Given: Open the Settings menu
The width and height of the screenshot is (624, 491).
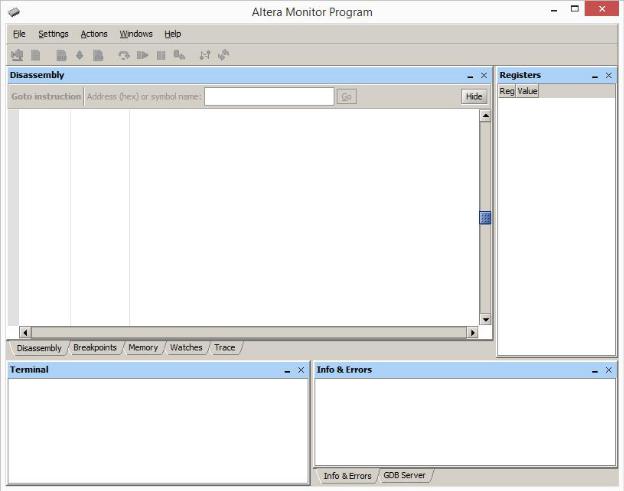Looking at the screenshot, I should (x=53, y=34).
